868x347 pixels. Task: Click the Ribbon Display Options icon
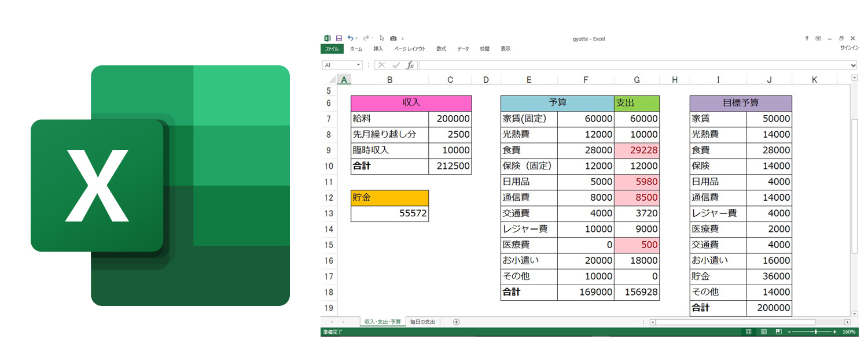click(x=818, y=38)
